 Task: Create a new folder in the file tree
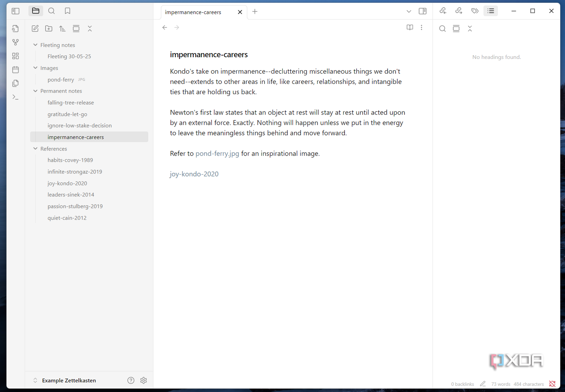(x=49, y=28)
